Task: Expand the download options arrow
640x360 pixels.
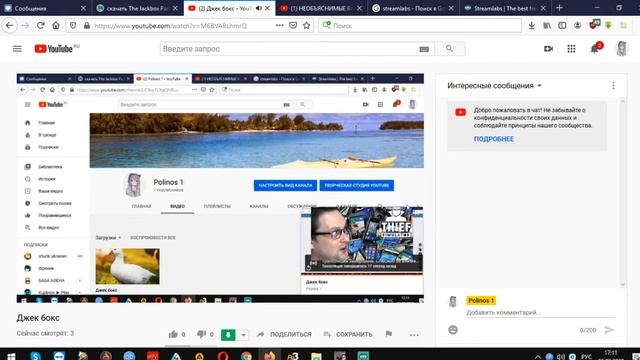Action: (243, 335)
